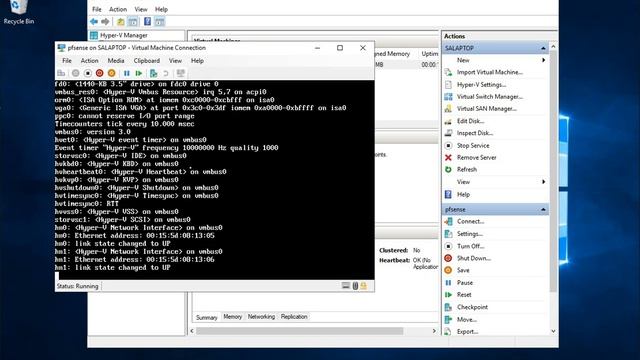Open File menu in Hyper-V Manager
The height and width of the screenshot is (360, 640).
[97, 9]
